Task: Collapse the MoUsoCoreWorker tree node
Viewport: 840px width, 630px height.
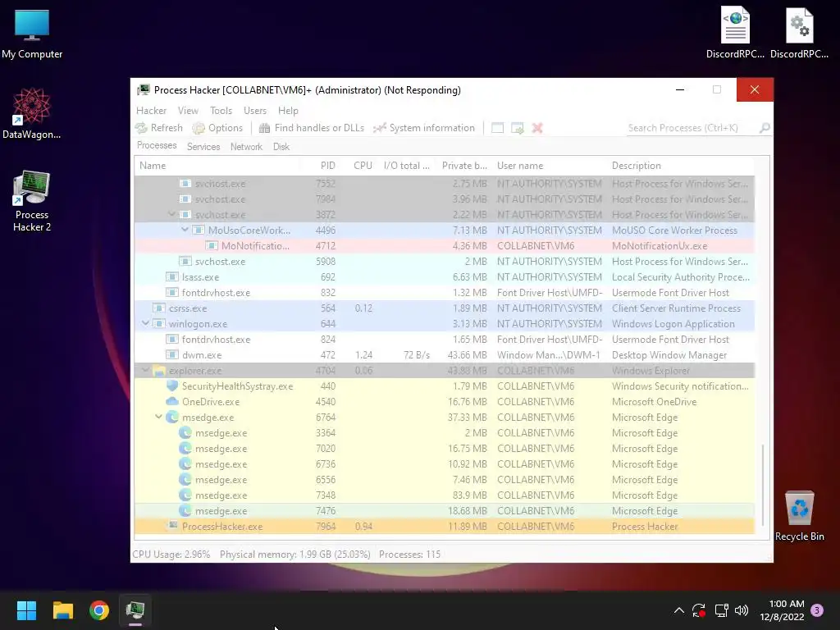Action: tap(185, 230)
